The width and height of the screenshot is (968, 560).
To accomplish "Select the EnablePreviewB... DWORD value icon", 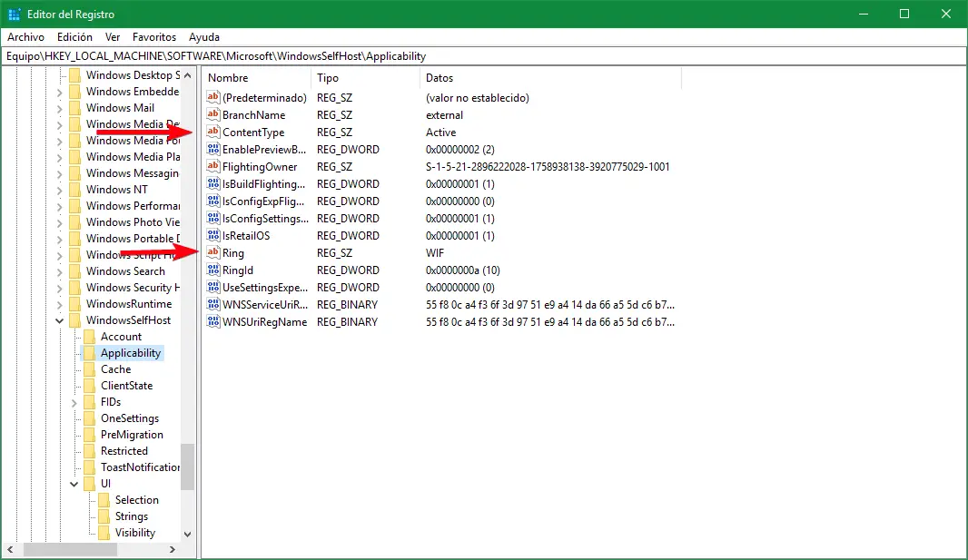I will tap(213, 149).
